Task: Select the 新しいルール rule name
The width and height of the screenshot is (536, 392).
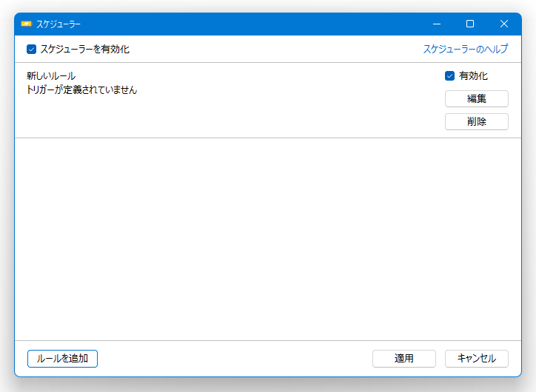Action: 51,75
